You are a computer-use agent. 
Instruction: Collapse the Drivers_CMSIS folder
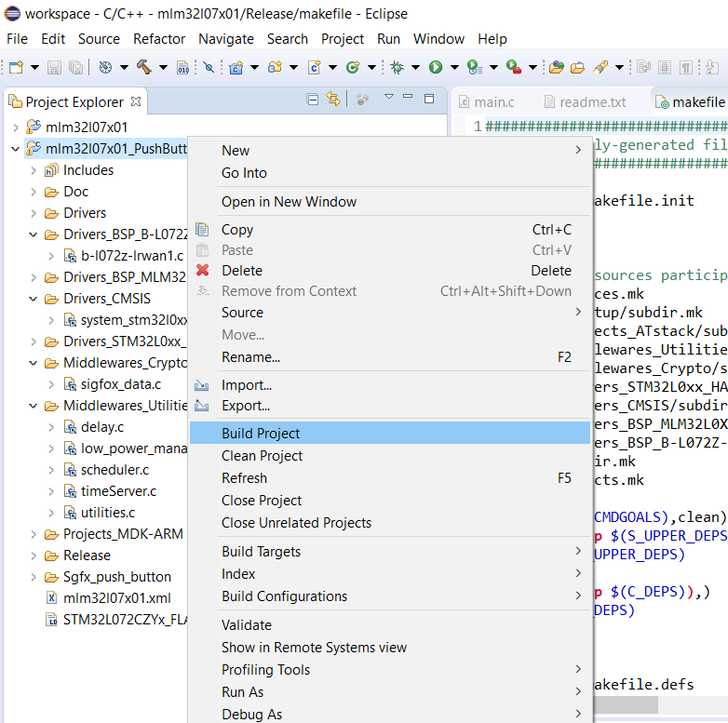click(x=34, y=299)
